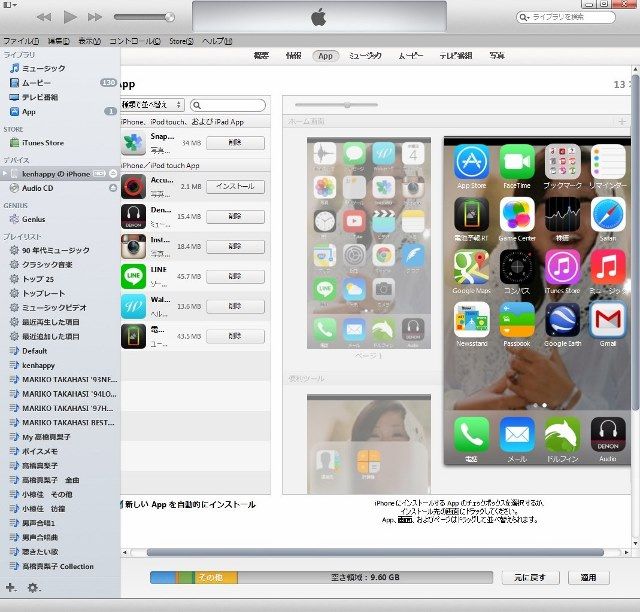Add new playlist with plus button
Image resolution: width=640 pixels, height=612 pixels.
pos(11,588)
